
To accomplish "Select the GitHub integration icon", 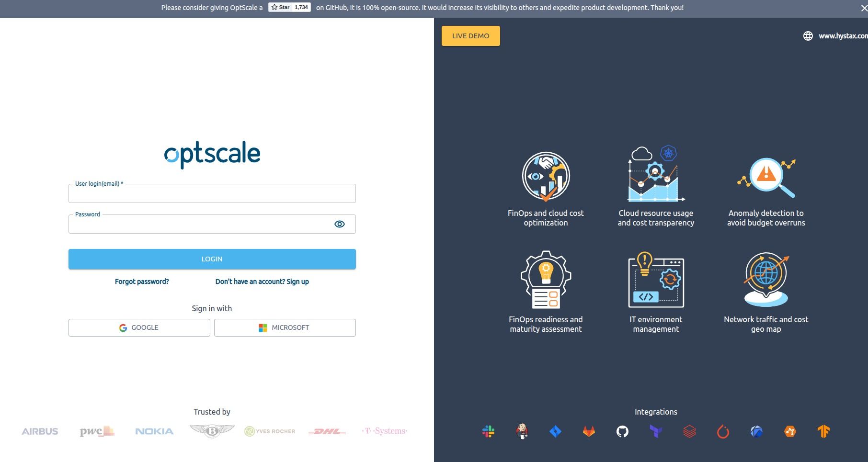I will tap(622, 431).
